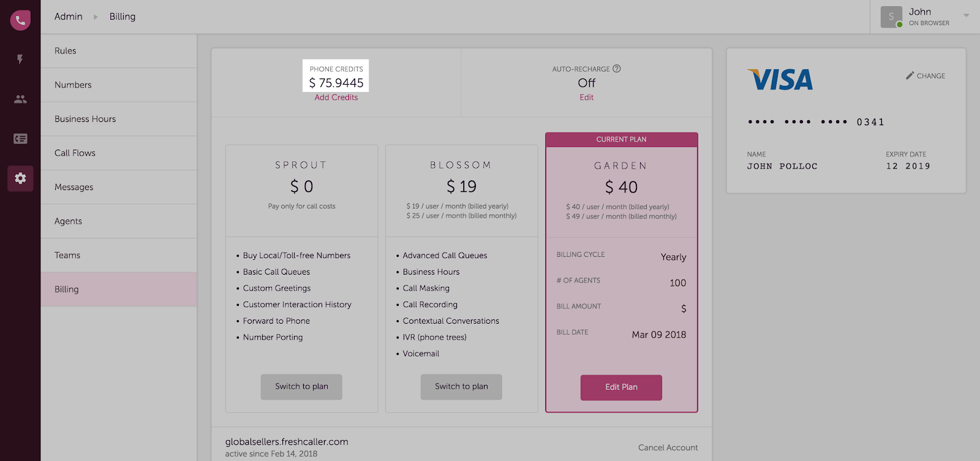
Task: Edit the Auto-Recharge setting
Action: 587,97
